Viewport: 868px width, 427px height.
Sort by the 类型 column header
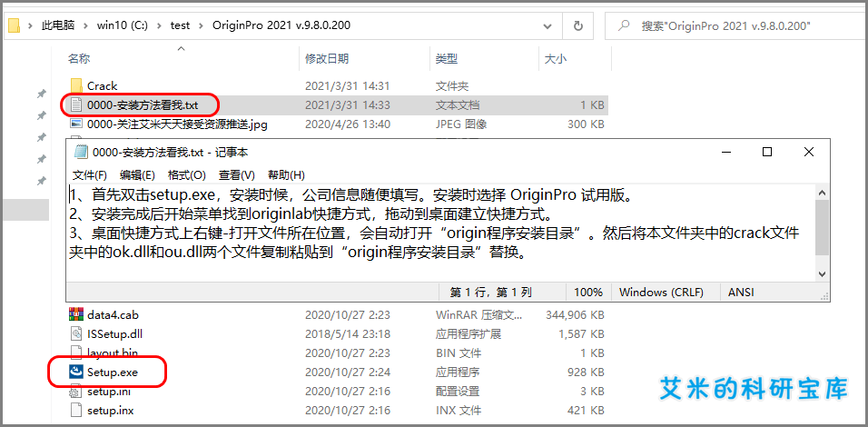[446, 59]
